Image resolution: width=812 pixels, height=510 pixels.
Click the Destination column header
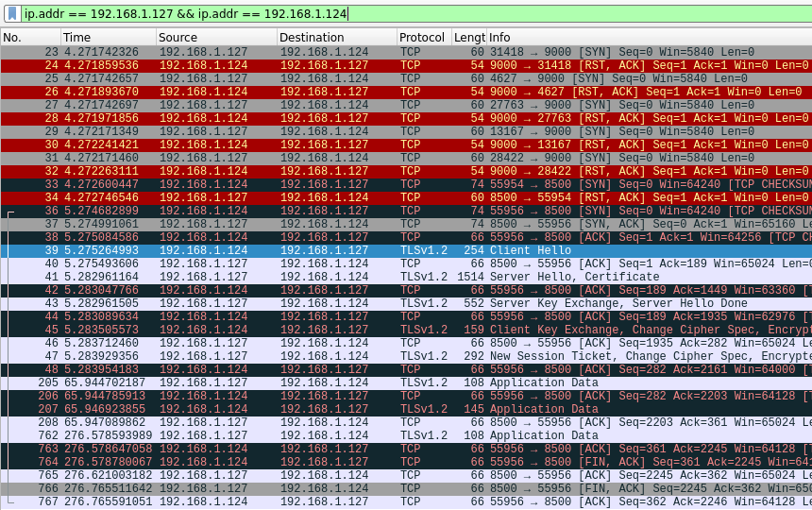335,37
